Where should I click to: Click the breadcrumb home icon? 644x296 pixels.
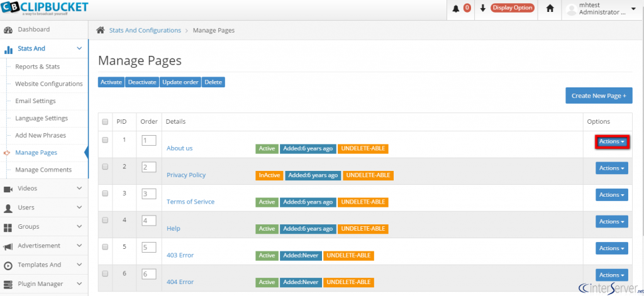coord(100,30)
